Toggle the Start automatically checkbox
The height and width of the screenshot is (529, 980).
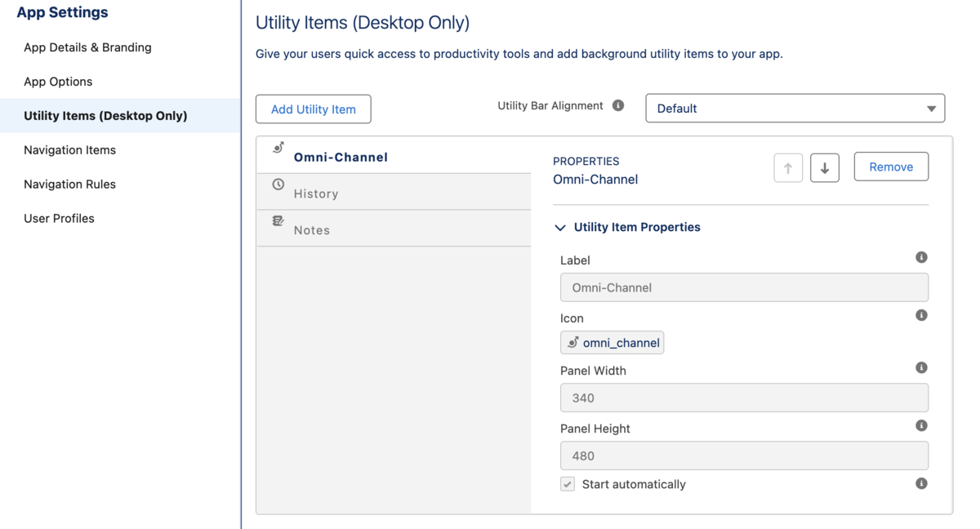(x=568, y=484)
